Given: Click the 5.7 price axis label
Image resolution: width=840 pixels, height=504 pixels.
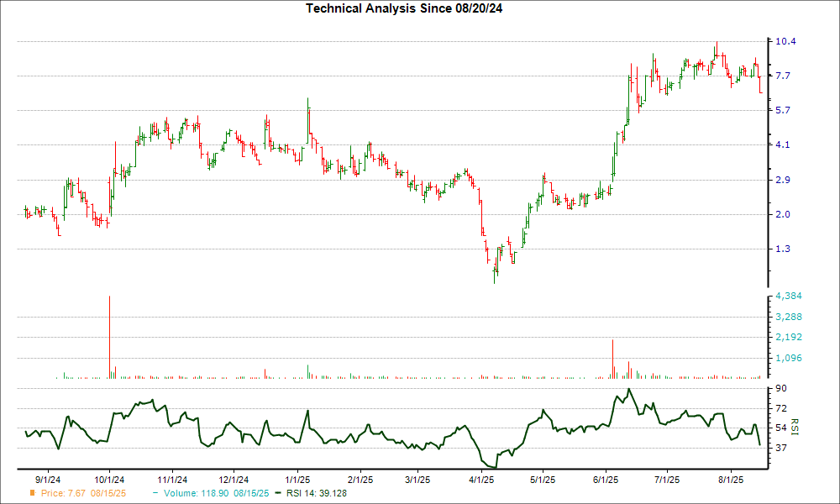Looking at the screenshot, I should (783, 110).
